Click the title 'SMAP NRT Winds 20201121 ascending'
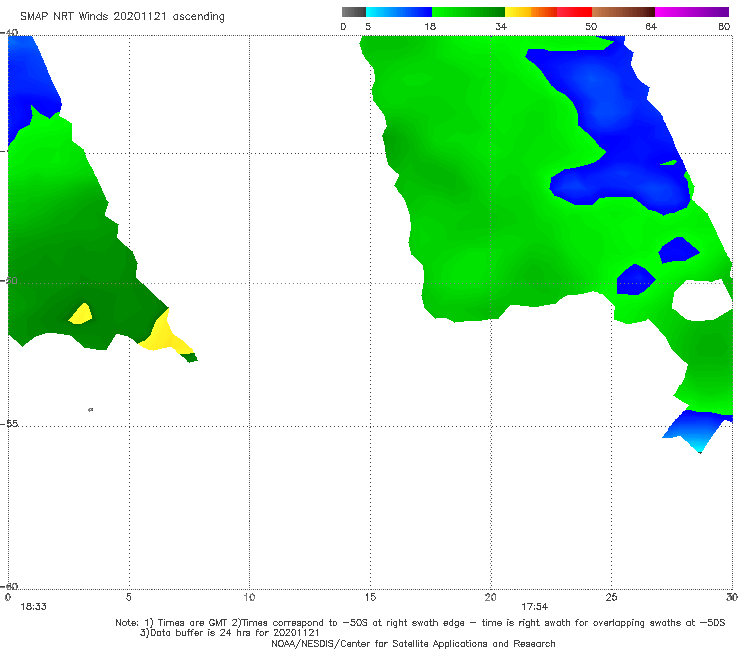This screenshot has height=650, width=740. [x=122, y=17]
